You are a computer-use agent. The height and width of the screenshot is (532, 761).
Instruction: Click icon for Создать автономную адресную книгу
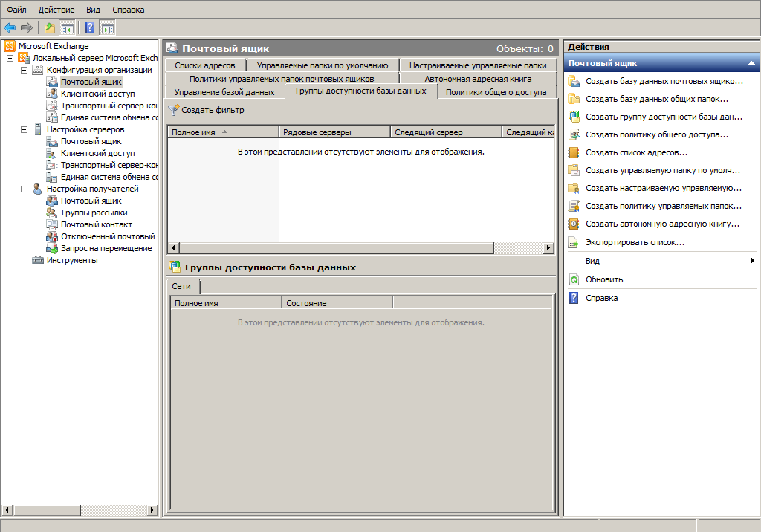click(574, 224)
